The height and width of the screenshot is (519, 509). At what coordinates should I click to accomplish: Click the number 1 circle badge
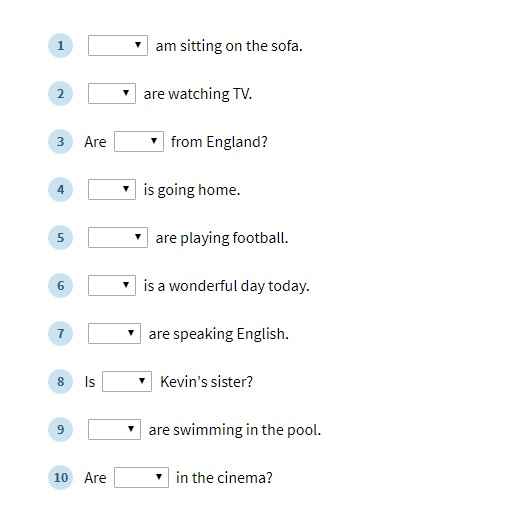pos(60,46)
